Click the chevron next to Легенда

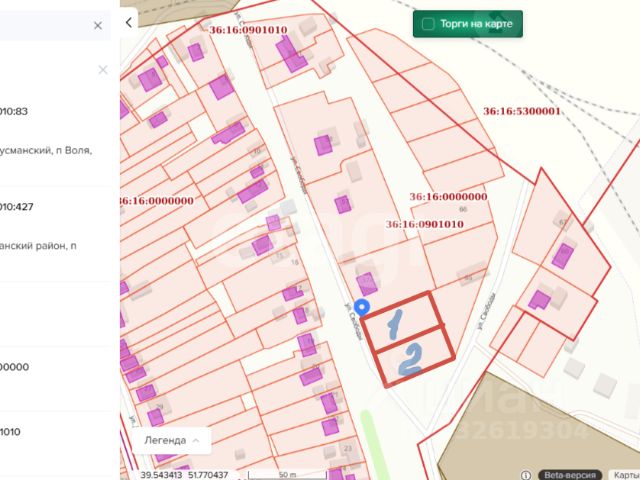(x=196, y=440)
